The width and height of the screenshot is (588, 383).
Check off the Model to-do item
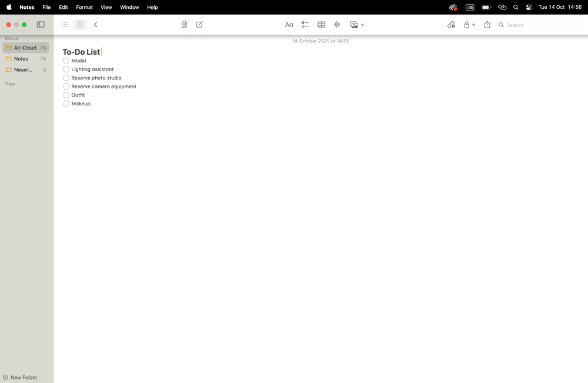pos(65,61)
